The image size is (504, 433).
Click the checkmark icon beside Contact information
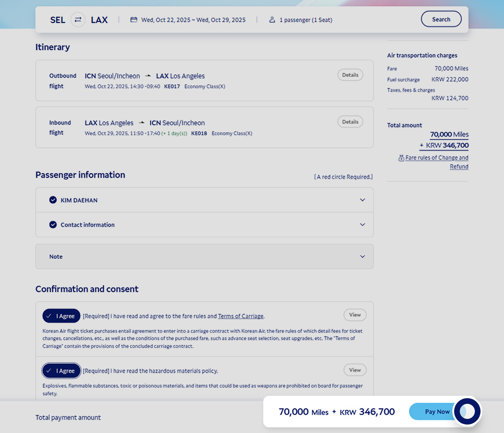[x=53, y=225]
